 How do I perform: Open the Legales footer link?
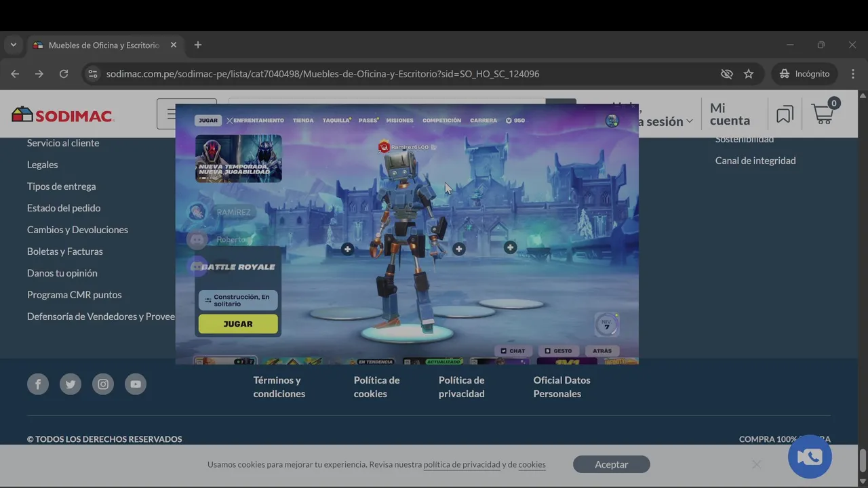tap(42, 165)
